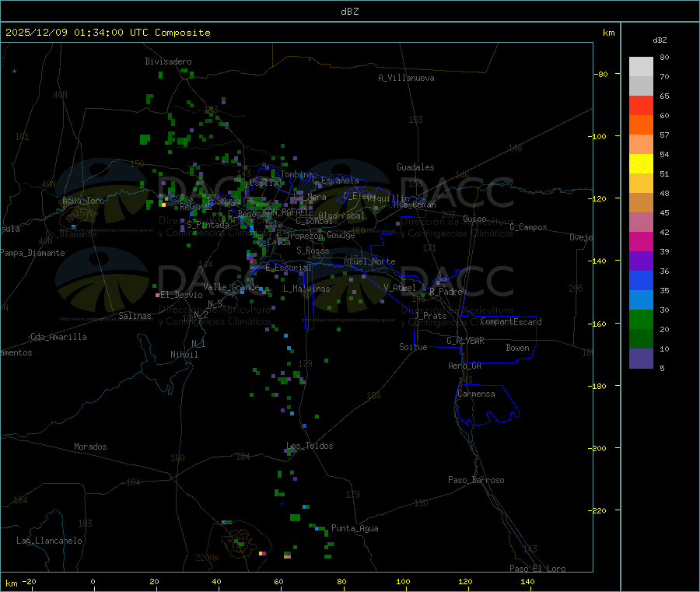This screenshot has height=592, width=700.
Task: Click the km unit label at top right
Action: [x=608, y=33]
